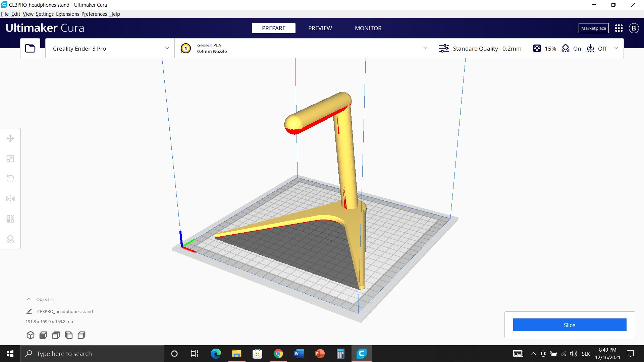Click the print settings sliders icon
This screenshot has width=644, height=362.
pyautogui.click(x=444, y=48)
